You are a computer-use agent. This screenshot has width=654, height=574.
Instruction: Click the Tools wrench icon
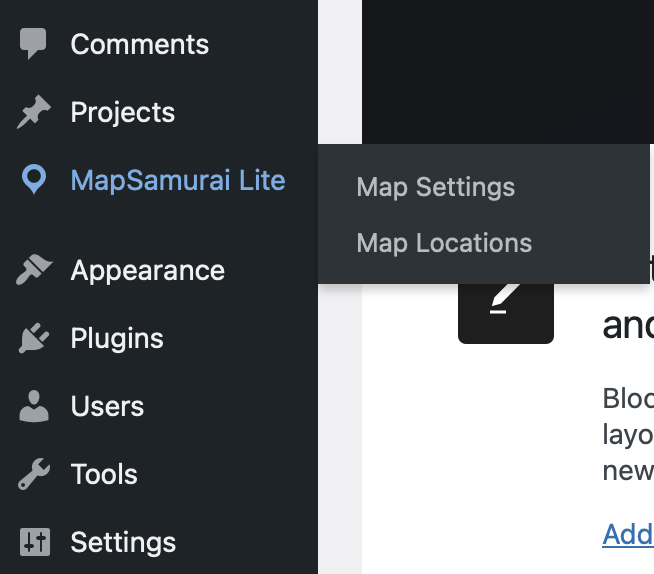(34, 475)
